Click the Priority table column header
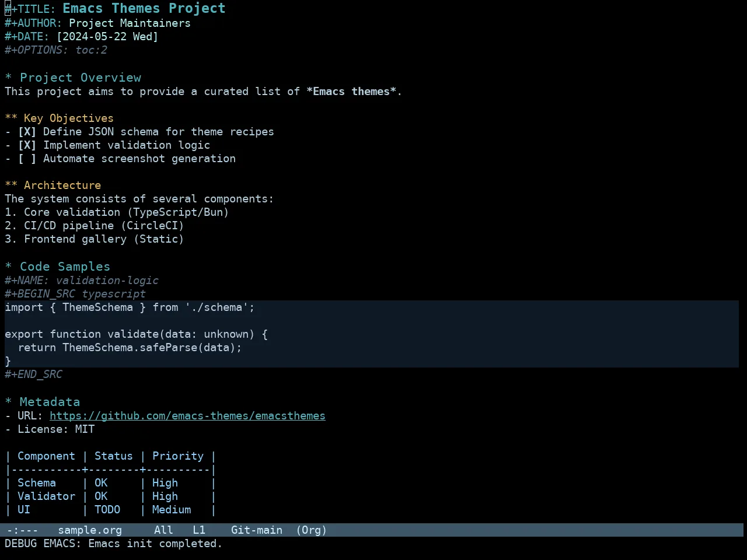 [x=178, y=456]
